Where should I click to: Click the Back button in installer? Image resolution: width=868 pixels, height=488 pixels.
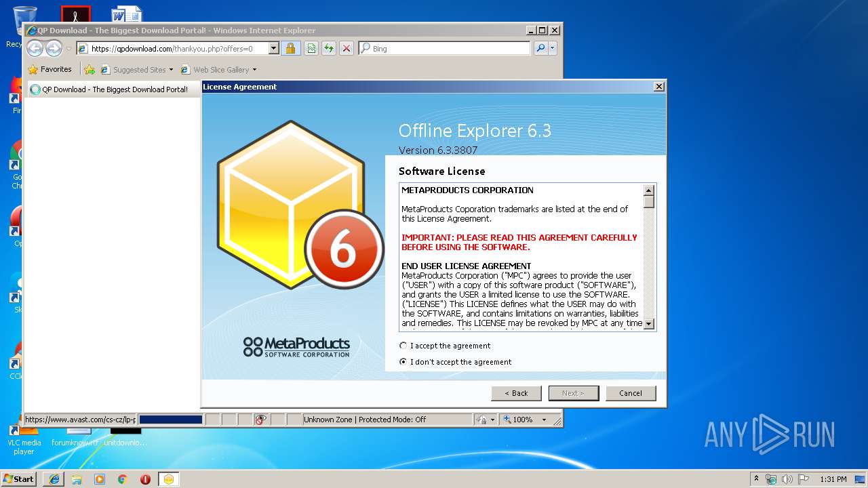516,393
